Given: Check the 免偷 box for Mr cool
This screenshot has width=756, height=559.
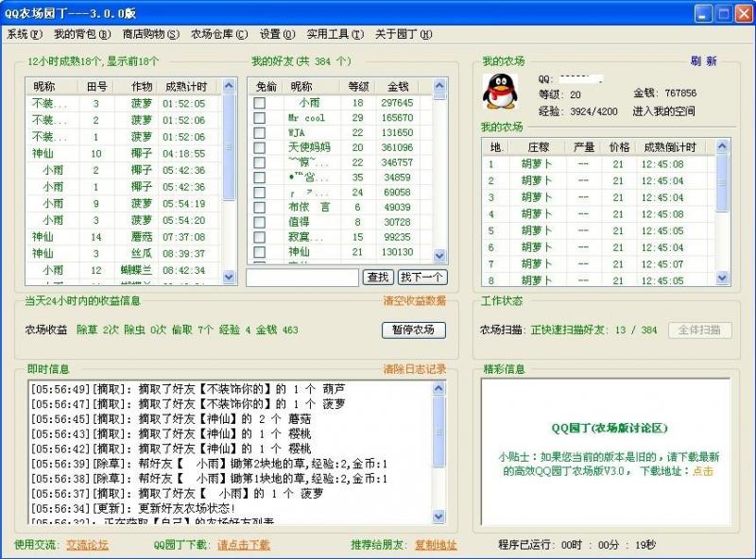Looking at the screenshot, I should (259, 118).
